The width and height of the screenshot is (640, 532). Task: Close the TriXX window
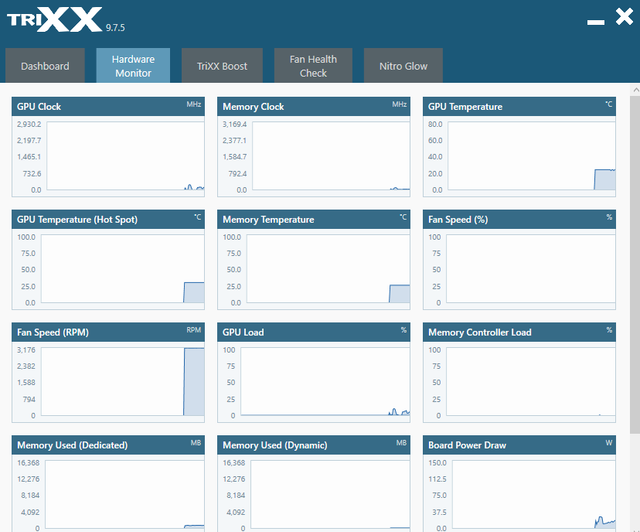tap(624, 17)
